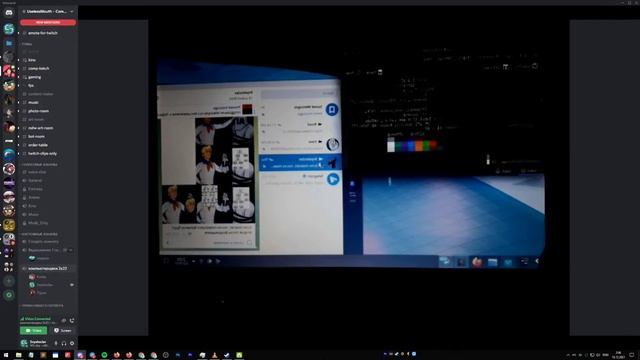Open the blue folder server group

coord(9,43)
